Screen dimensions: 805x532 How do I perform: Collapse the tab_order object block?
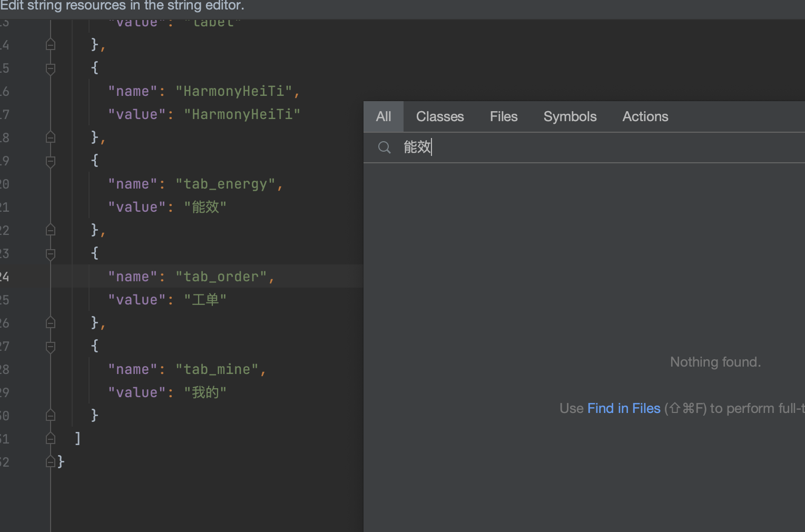coord(51,254)
